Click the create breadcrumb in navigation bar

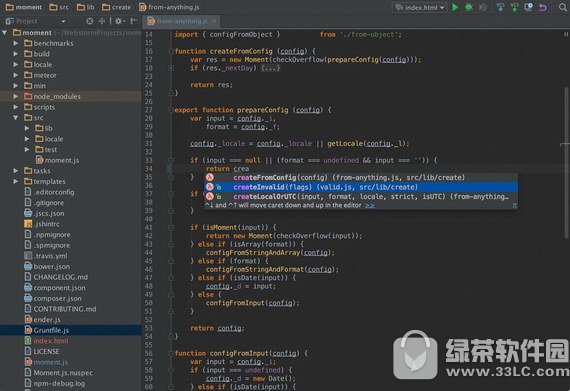116,7
